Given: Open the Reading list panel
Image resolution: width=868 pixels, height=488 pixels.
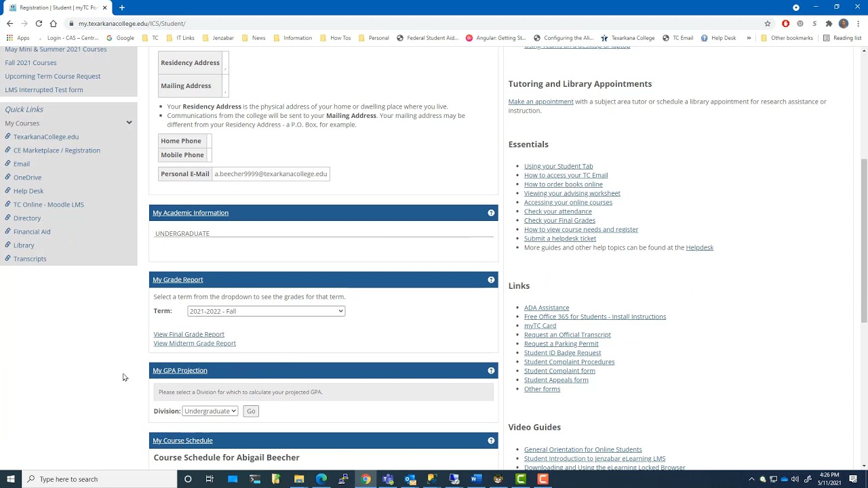Looking at the screenshot, I should tap(842, 38).
